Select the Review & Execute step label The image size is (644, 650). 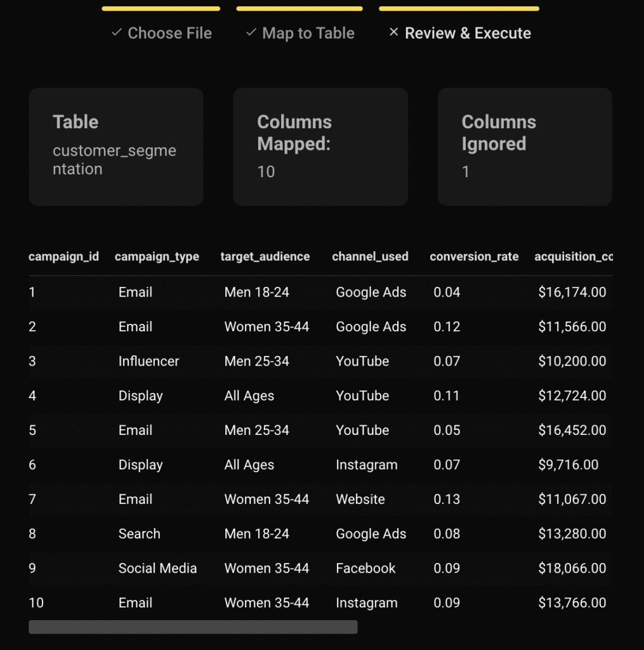[468, 33]
